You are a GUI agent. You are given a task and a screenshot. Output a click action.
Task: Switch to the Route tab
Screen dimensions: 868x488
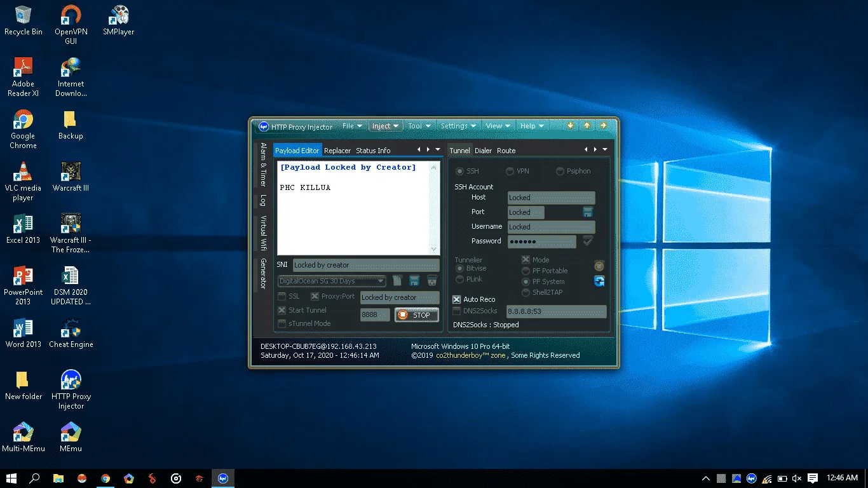click(x=506, y=151)
